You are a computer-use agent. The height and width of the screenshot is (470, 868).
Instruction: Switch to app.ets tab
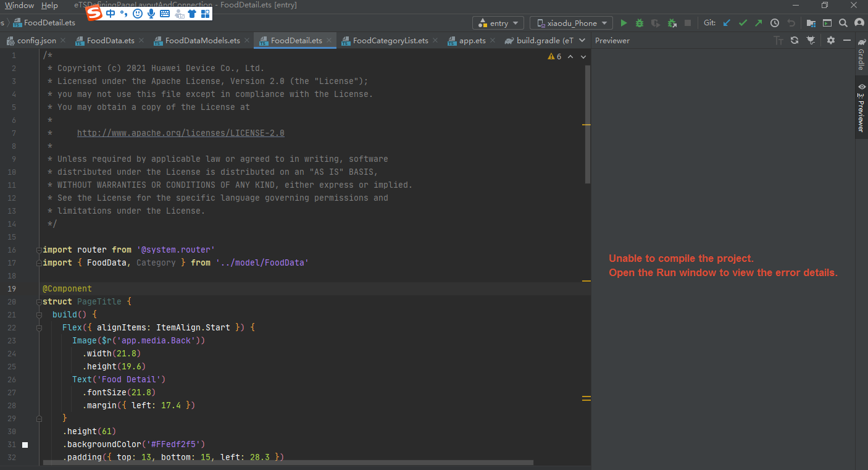coord(472,41)
